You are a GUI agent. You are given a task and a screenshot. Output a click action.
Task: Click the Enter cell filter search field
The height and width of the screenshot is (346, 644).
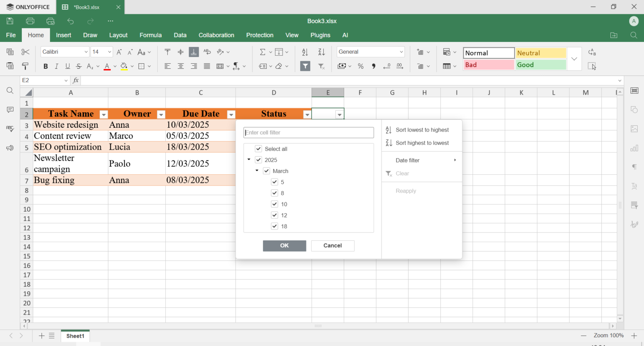point(309,132)
